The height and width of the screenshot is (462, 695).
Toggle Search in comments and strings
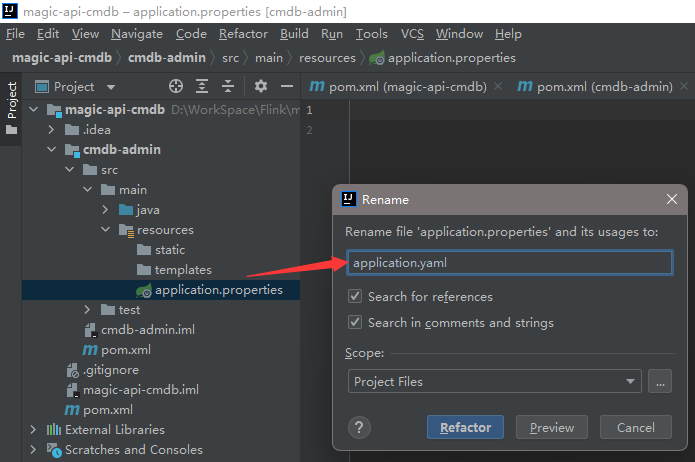pyautogui.click(x=355, y=323)
